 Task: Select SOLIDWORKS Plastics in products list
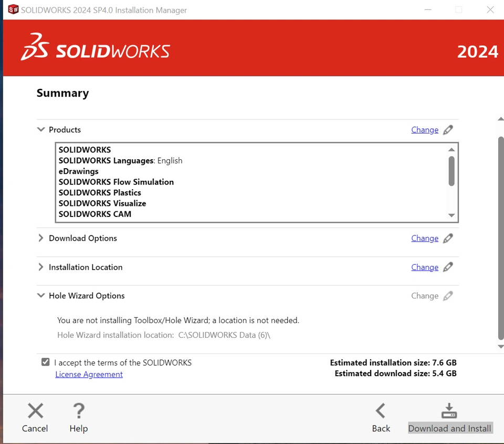coord(100,192)
